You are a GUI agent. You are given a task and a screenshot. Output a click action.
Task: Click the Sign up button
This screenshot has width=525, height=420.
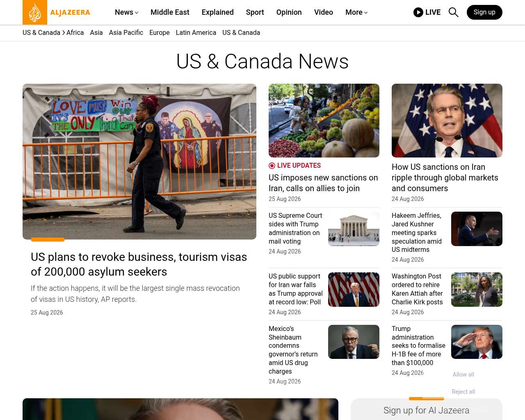(484, 12)
